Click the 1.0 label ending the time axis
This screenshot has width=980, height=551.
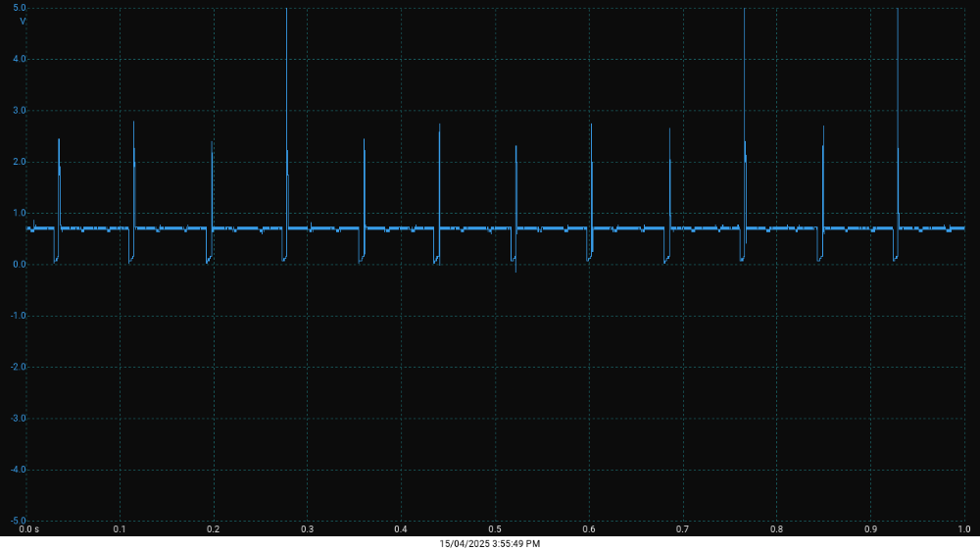tap(963, 529)
